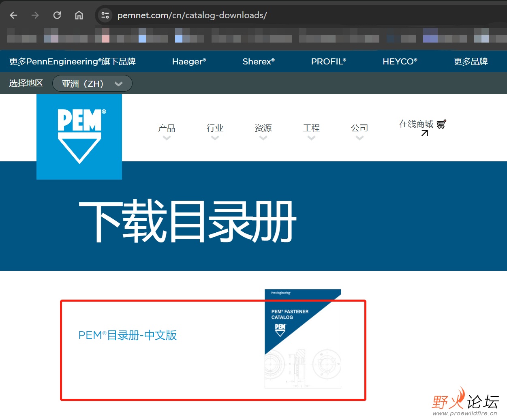Click the browser forward arrow
507x420 pixels.
(35, 15)
